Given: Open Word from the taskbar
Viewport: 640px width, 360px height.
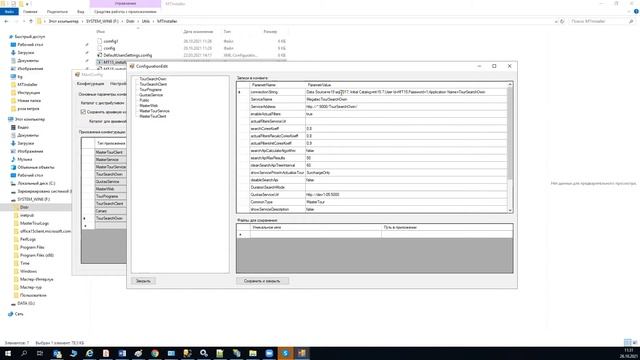Looking at the screenshot, I should coord(122,353).
